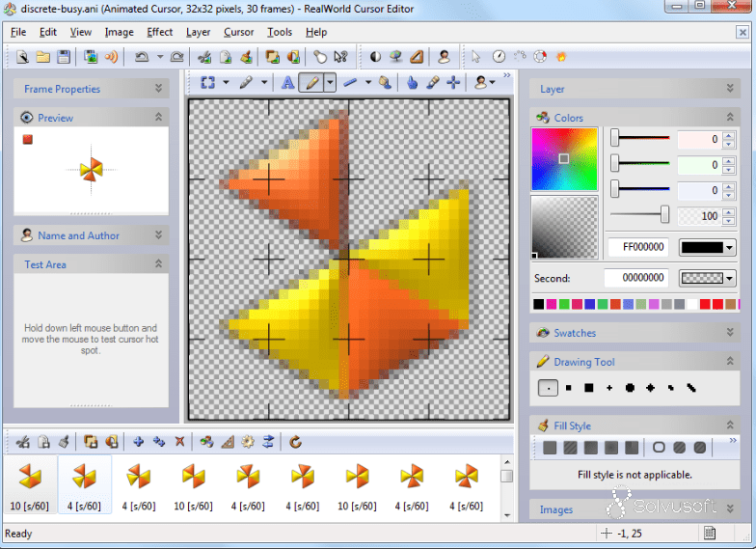Click the magenta palette swatch
Viewport: 756px width, 549px height.
click(552, 304)
